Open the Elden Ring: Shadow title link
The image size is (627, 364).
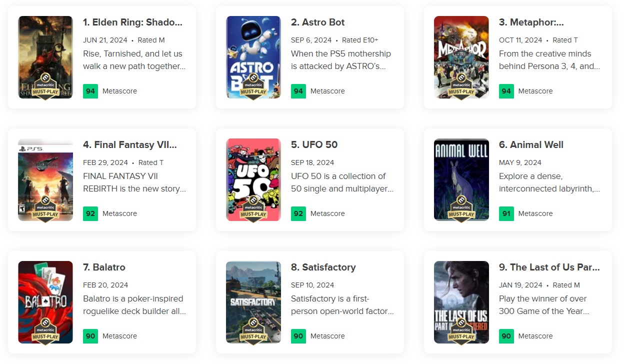(x=132, y=22)
